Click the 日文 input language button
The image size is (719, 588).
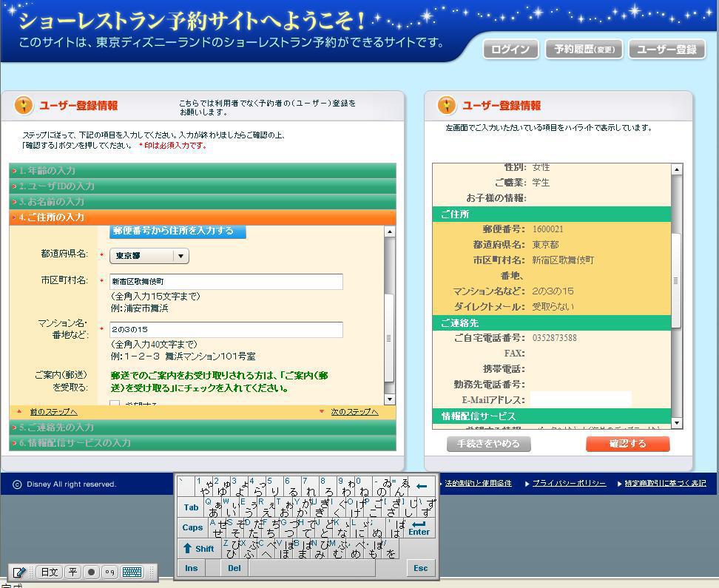tap(49, 572)
